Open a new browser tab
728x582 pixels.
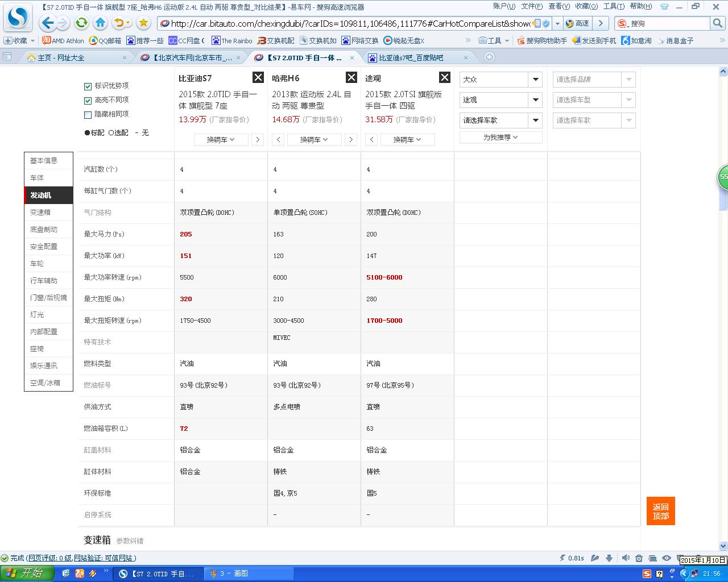point(489,57)
